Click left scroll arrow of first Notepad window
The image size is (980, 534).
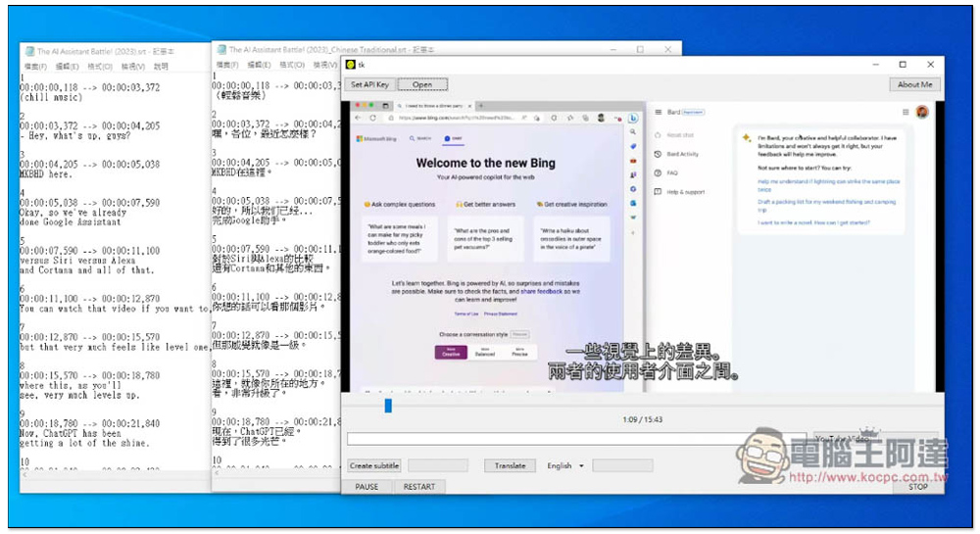24,474
